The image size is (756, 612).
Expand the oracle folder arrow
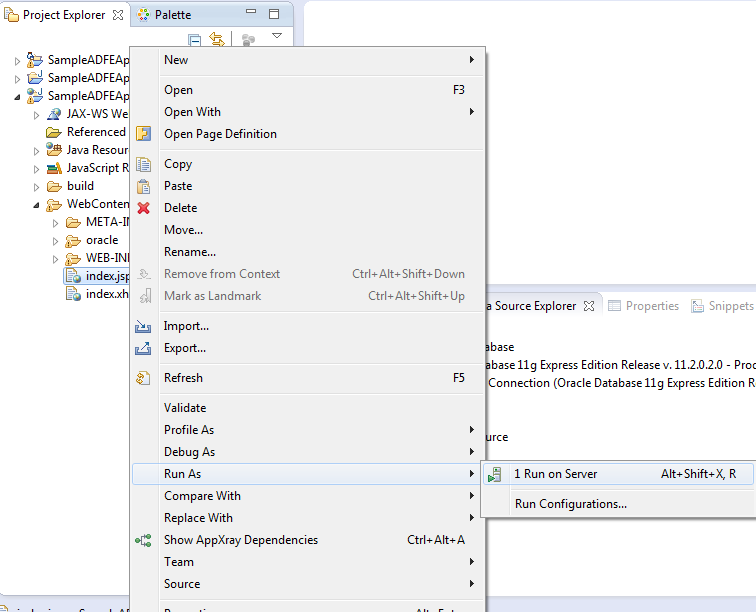pyautogui.click(x=55, y=241)
